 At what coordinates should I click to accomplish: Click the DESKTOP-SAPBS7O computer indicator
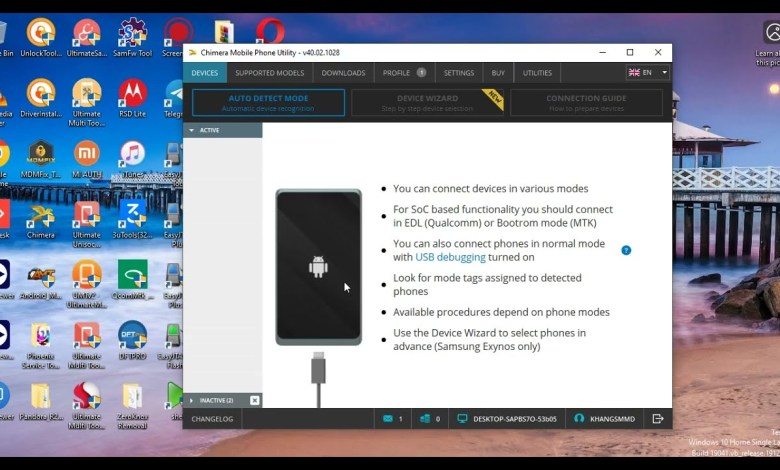(507, 419)
